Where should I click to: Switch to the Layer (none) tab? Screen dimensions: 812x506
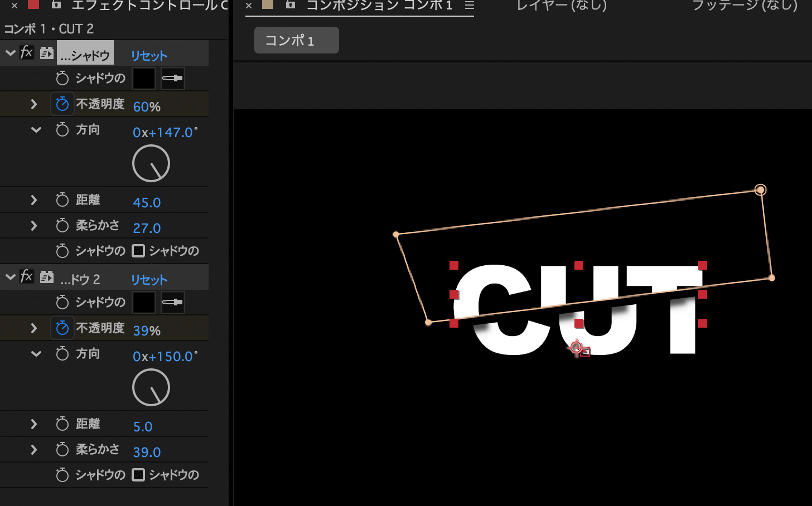[x=561, y=6]
